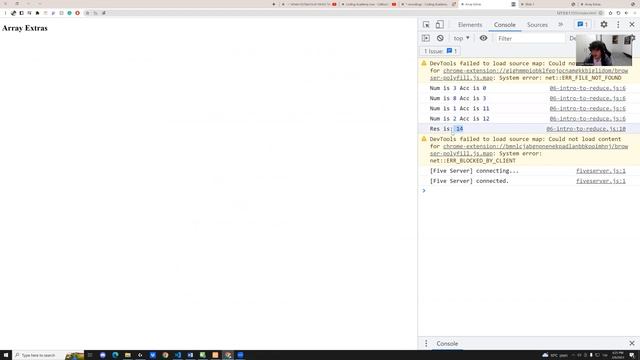Screen dimensions: 640x360
Task: Open chrome-extension link in ERR_FILE_NOT_FOUND warning
Action: pos(529,74)
